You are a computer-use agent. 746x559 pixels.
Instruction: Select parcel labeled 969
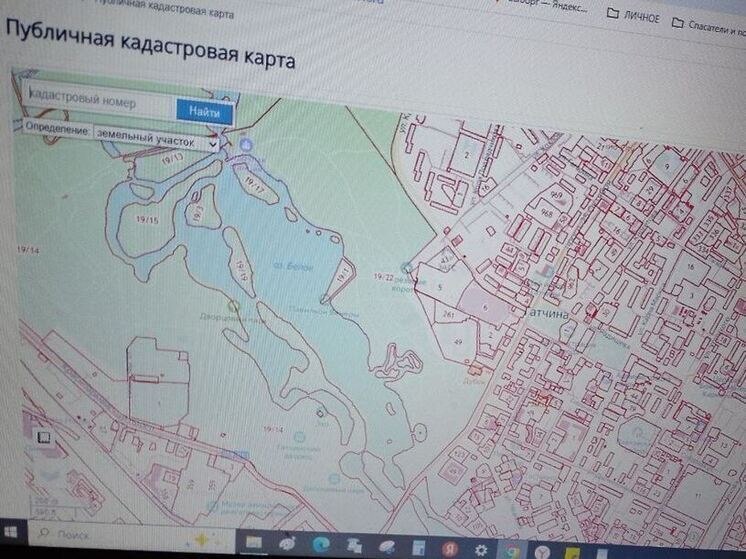coord(555,196)
